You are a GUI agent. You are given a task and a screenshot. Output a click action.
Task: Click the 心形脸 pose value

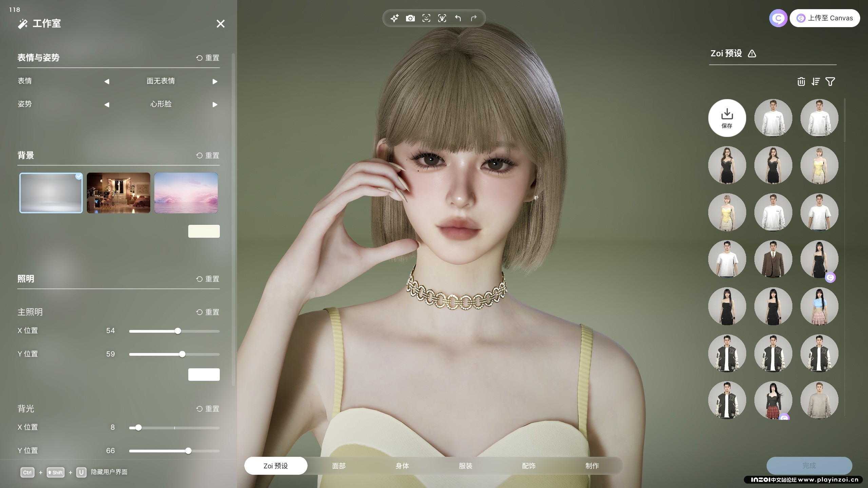(x=161, y=104)
